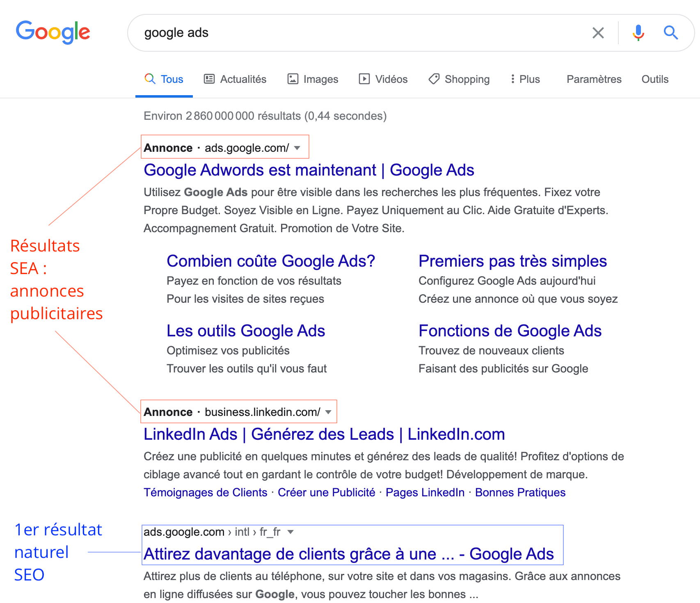The height and width of the screenshot is (603, 700).
Task: Click the business.linkedin.com/ URL text
Action: click(263, 412)
